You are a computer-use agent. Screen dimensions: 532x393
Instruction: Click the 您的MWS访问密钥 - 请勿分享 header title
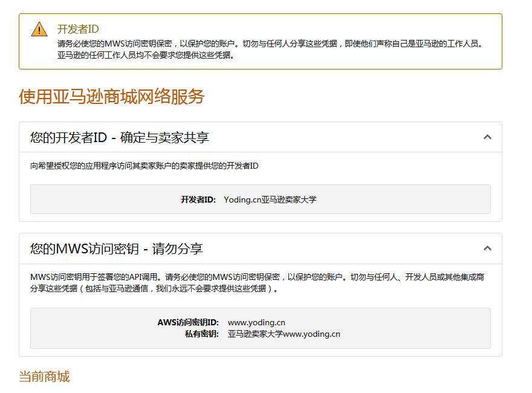[x=117, y=248]
